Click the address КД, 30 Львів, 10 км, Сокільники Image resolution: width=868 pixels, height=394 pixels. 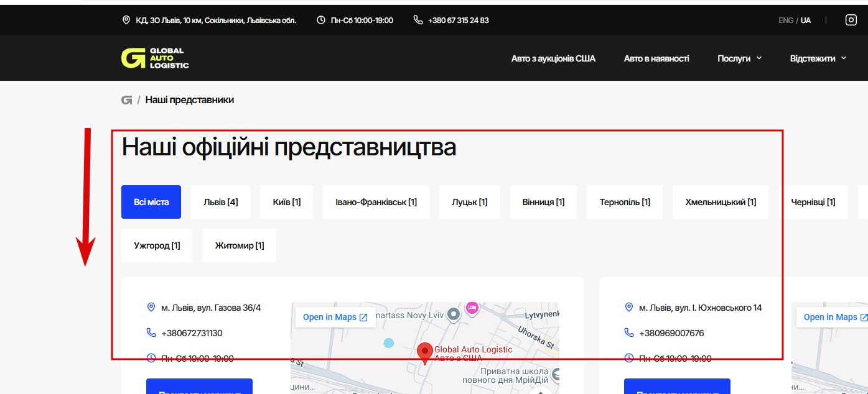click(x=216, y=20)
